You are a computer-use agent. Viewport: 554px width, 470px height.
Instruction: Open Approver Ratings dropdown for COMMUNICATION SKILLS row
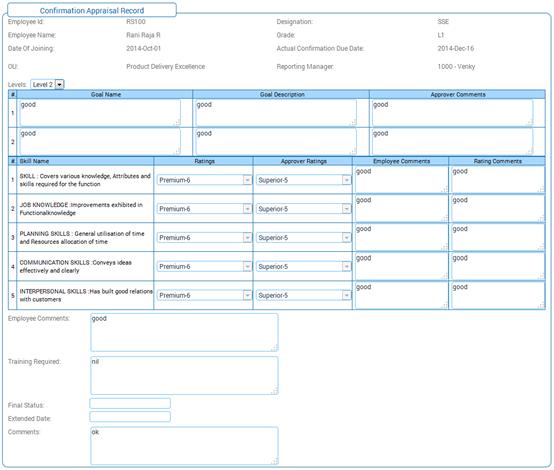303,266
